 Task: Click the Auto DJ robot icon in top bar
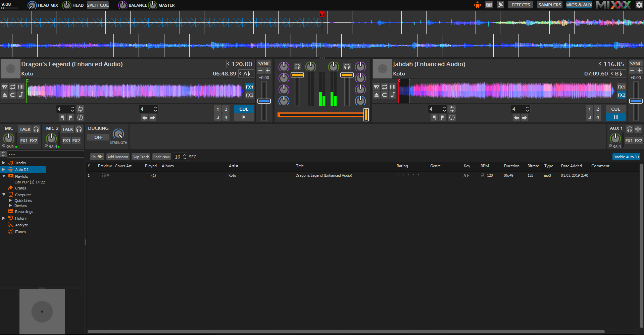point(477,5)
